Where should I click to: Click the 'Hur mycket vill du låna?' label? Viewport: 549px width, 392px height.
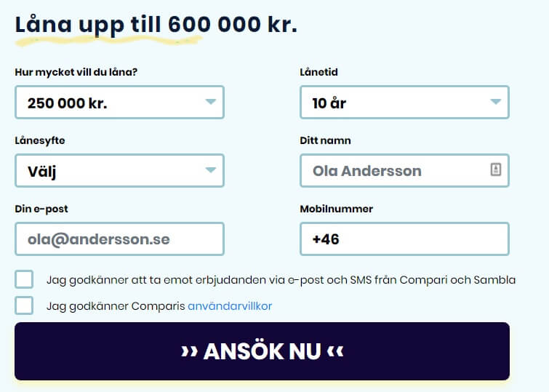[x=76, y=72]
